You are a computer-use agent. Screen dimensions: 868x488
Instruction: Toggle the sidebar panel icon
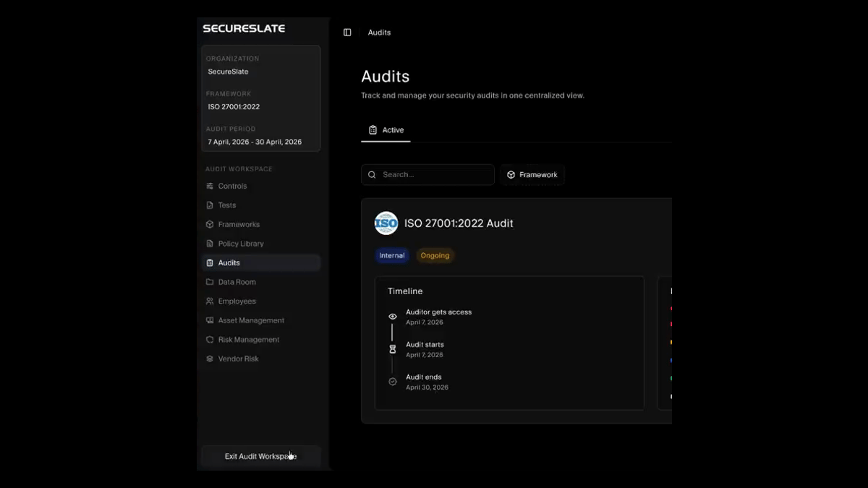tap(347, 33)
